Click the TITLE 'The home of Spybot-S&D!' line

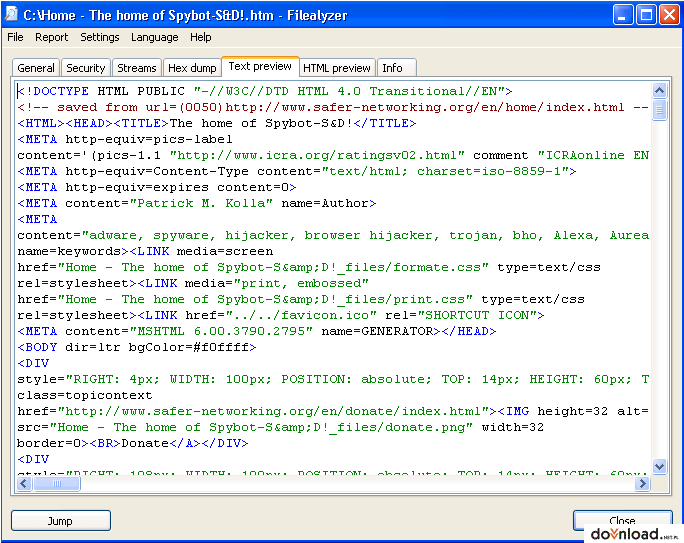(x=217, y=123)
